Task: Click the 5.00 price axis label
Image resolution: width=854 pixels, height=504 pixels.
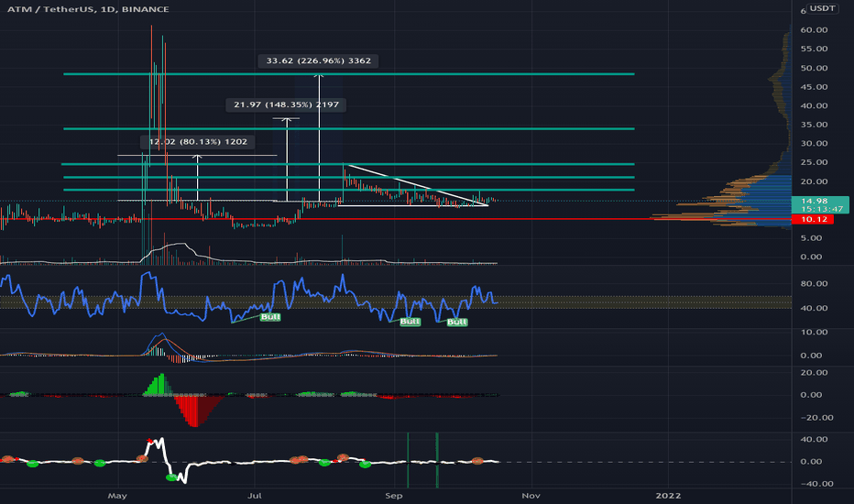Action: click(x=812, y=238)
